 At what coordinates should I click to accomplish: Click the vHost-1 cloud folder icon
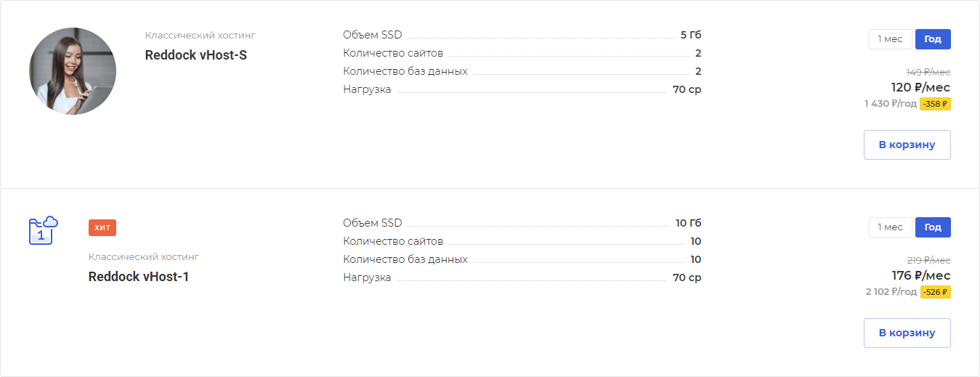coord(44,230)
